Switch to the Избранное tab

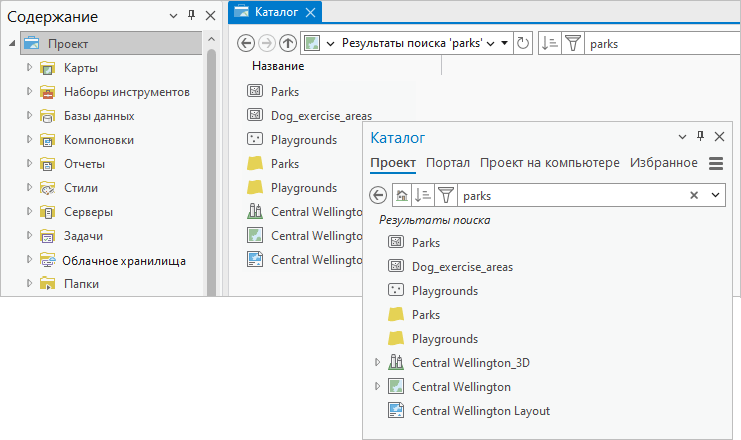664,163
